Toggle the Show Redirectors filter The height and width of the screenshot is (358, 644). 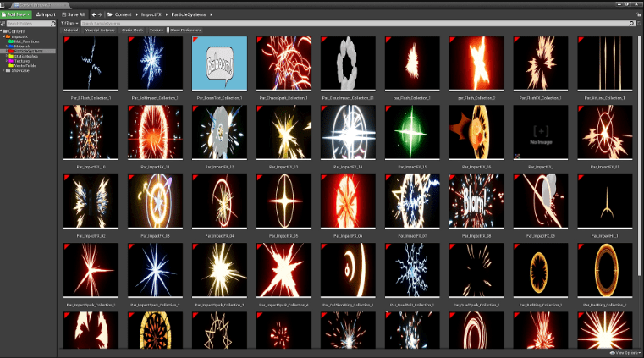tap(184, 30)
